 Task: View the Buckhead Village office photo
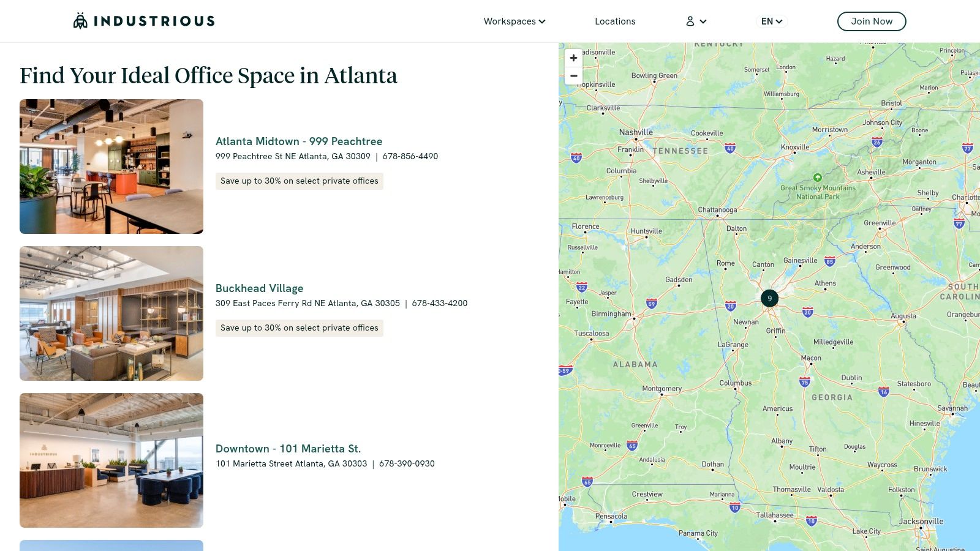click(111, 313)
